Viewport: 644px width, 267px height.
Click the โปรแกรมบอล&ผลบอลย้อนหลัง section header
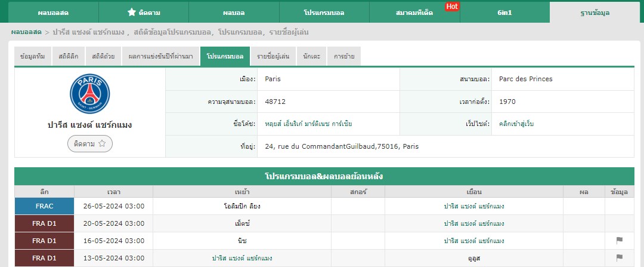(324, 176)
